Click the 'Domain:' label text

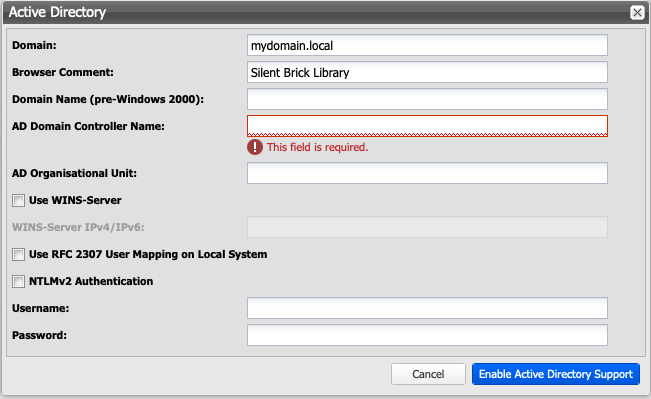[x=34, y=45]
